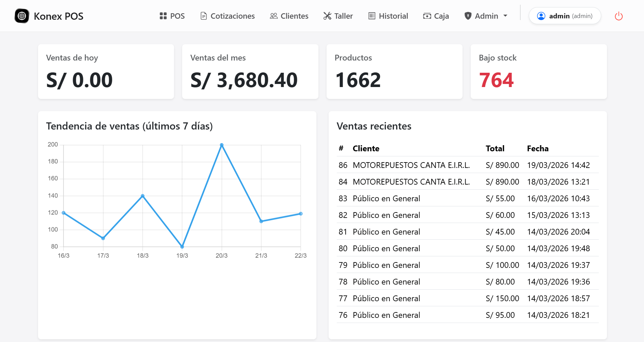
Task: Select the Konex POS globe logo
Action: (21, 16)
